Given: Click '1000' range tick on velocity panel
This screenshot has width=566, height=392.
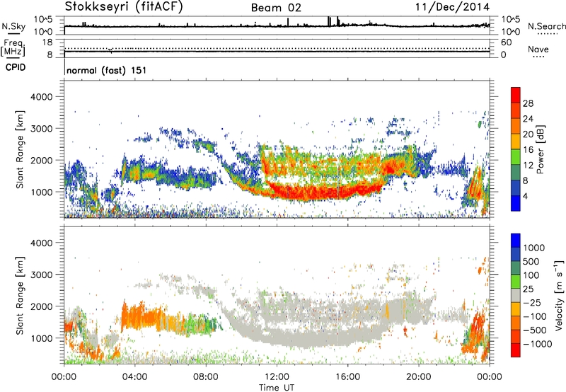Looking at the screenshot, I should coord(42,338).
